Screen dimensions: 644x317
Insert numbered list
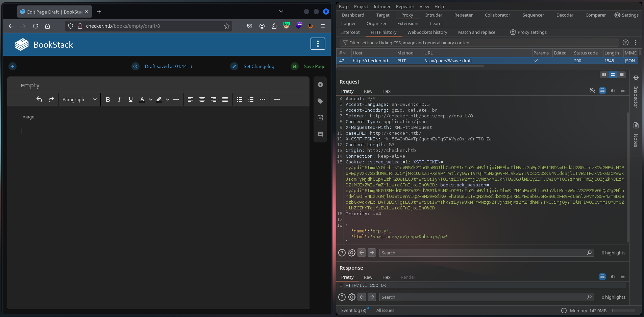pyautogui.click(x=251, y=99)
